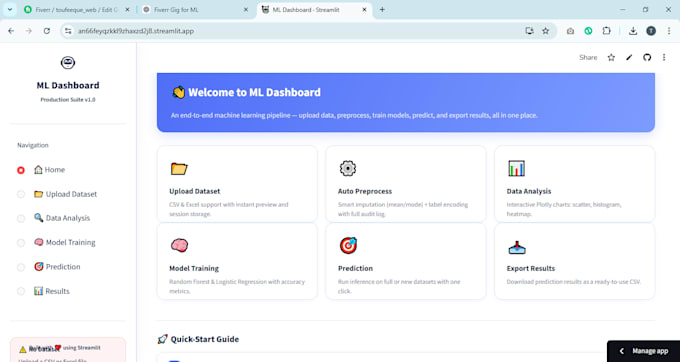The height and width of the screenshot is (362, 680).
Task: Click the Model Training card title
Action: (194, 268)
